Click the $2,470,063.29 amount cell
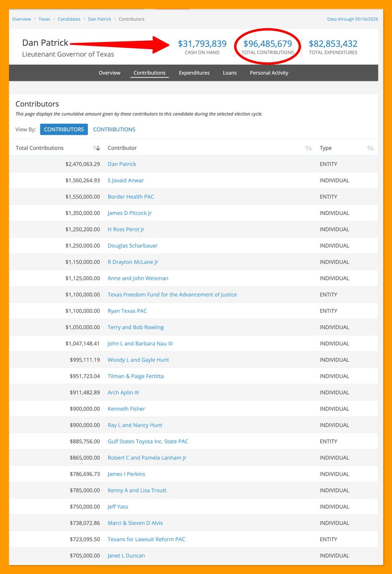Screen dimensions: 392x574 pyautogui.click(x=83, y=164)
